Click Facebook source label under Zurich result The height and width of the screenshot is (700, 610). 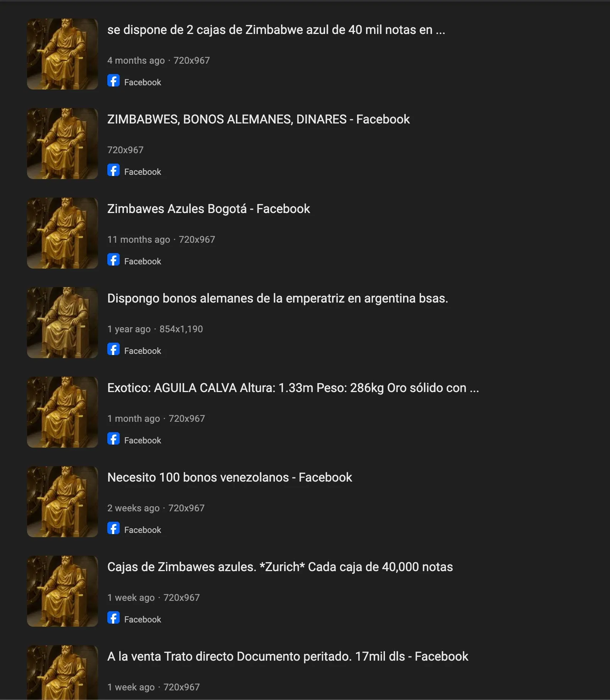(142, 619)
